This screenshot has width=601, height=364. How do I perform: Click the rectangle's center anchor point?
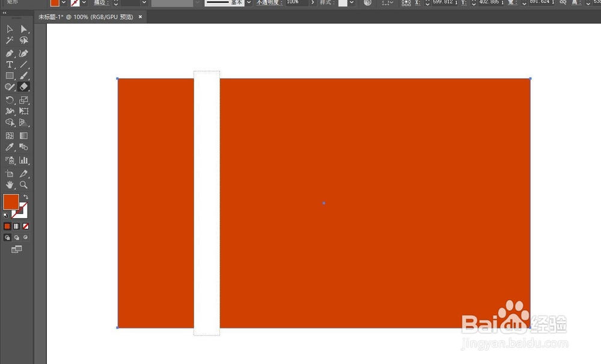324,203
